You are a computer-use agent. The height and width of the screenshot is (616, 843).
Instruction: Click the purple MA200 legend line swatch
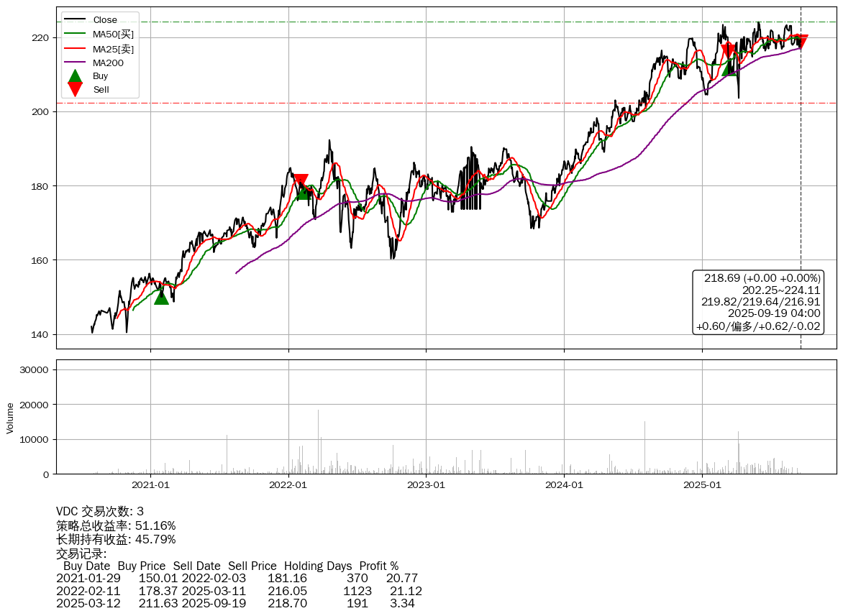click(75, 63)
